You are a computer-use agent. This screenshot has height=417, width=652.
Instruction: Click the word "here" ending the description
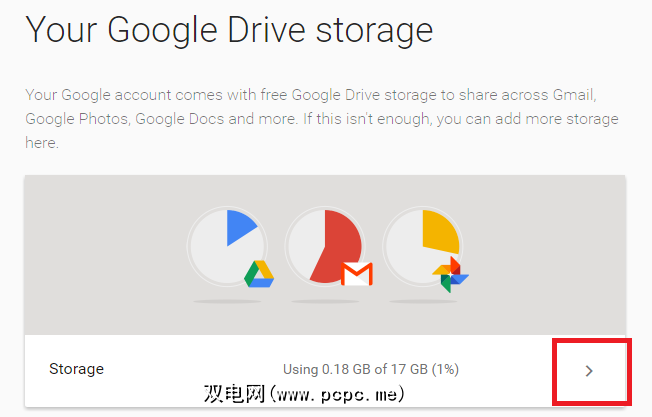(x=43, y=143)
